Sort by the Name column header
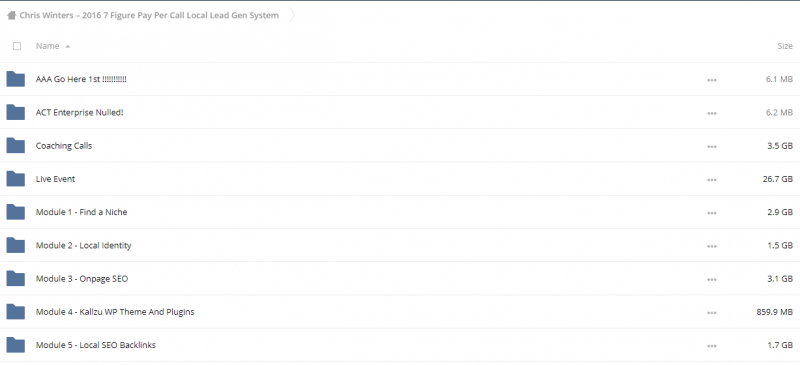Screen dimensions: 800x365 (47, 46)
